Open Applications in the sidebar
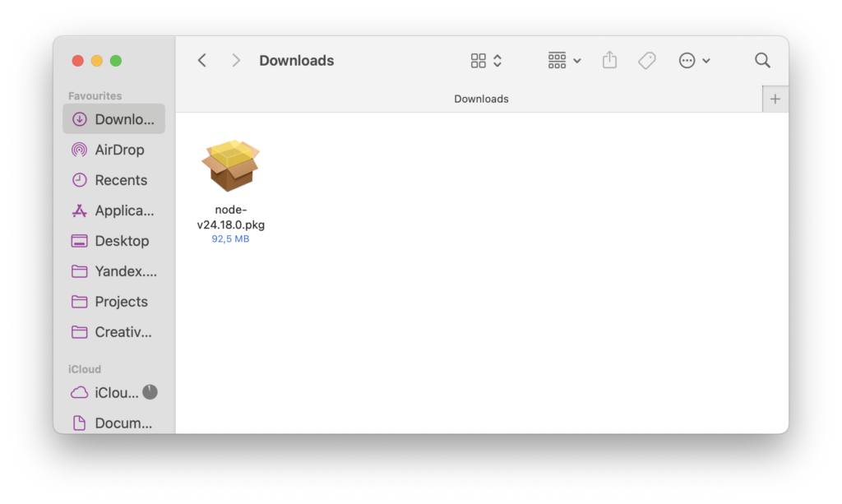The width and height of the screenshot is (842, 504). (x=113, y=210)
